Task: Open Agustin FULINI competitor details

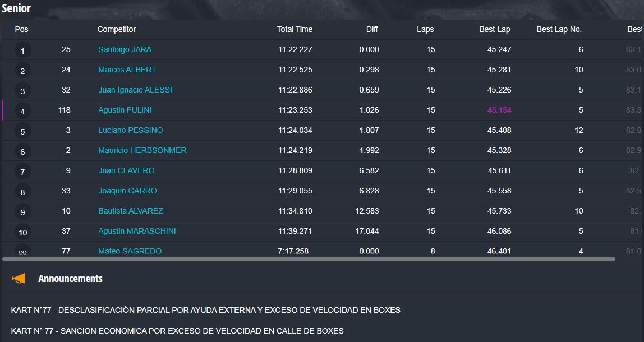Action: (x=125, y=110)
